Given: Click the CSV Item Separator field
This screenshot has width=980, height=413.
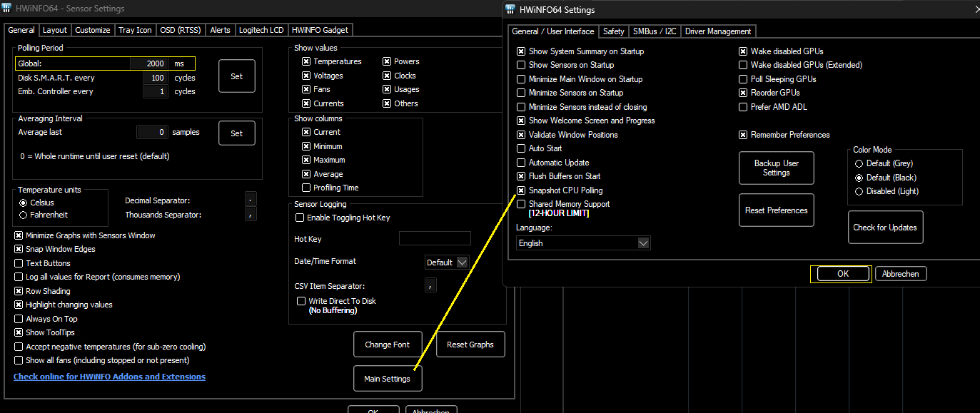Looking at the screenshot, I should click(x=430, y=285).
